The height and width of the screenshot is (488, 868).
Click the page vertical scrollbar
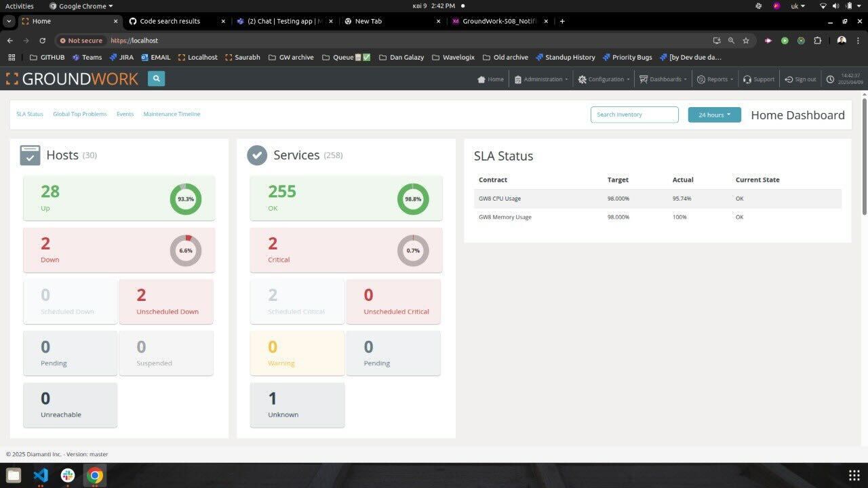[864, 156]
